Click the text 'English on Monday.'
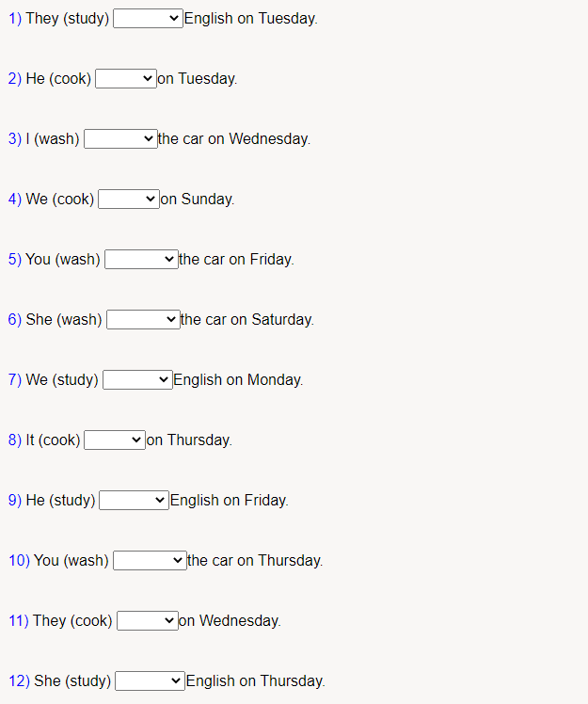 pyautogui.click(x=238, y=380)
